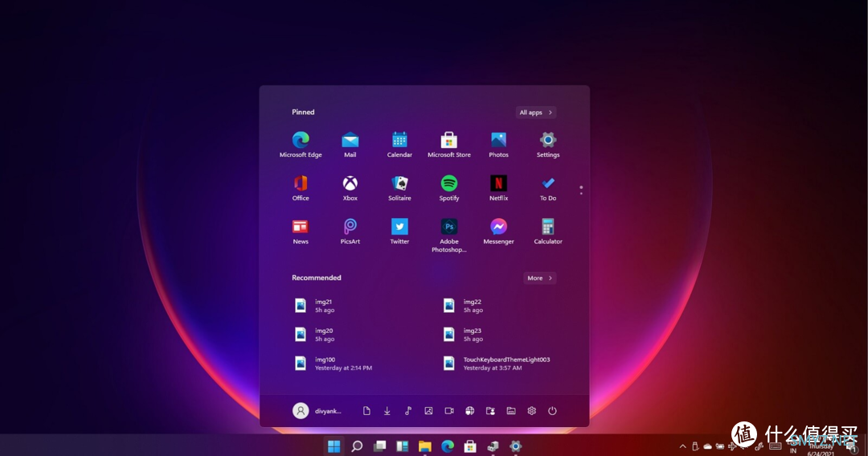Open Messenger

[x=498, y=231]
